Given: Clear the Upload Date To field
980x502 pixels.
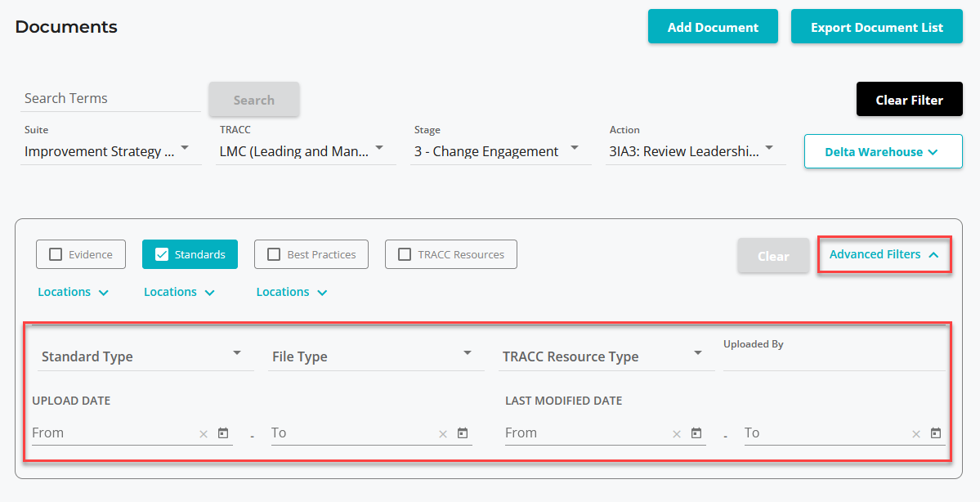Looking at the screenshot, I should pos(443,434).
